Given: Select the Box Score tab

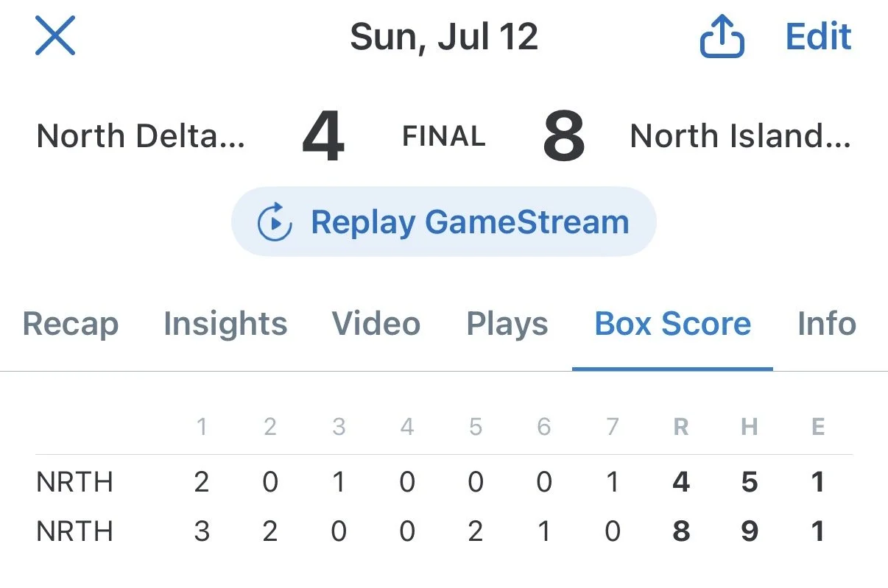Looking at the screenshot, I should (672, 324).
